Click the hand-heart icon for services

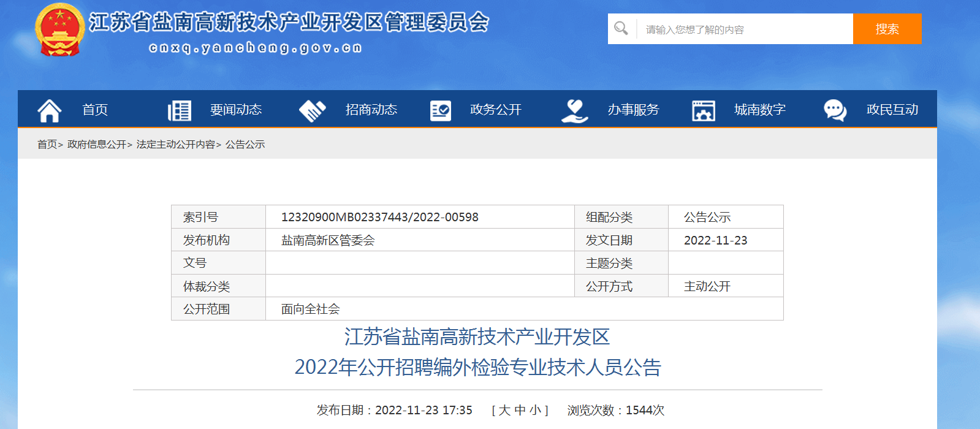(574, 110)
